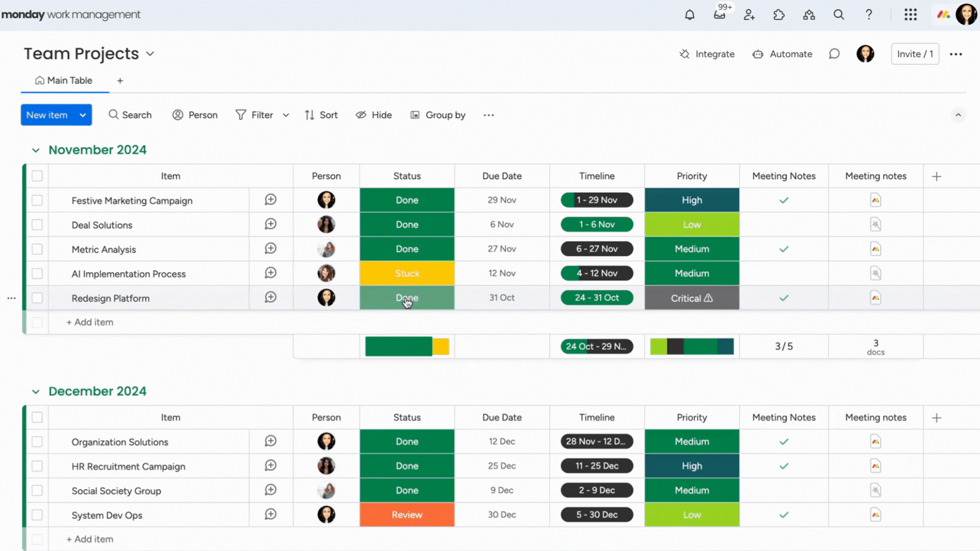Collapse the November 2024 group
This screenshot has height=551, width=980.
35,149
